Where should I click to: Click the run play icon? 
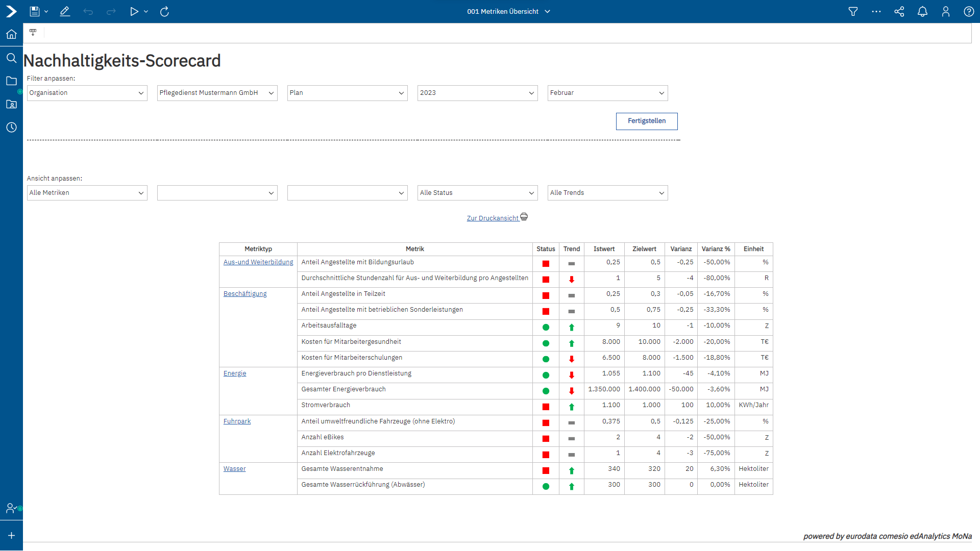(134, 11)
